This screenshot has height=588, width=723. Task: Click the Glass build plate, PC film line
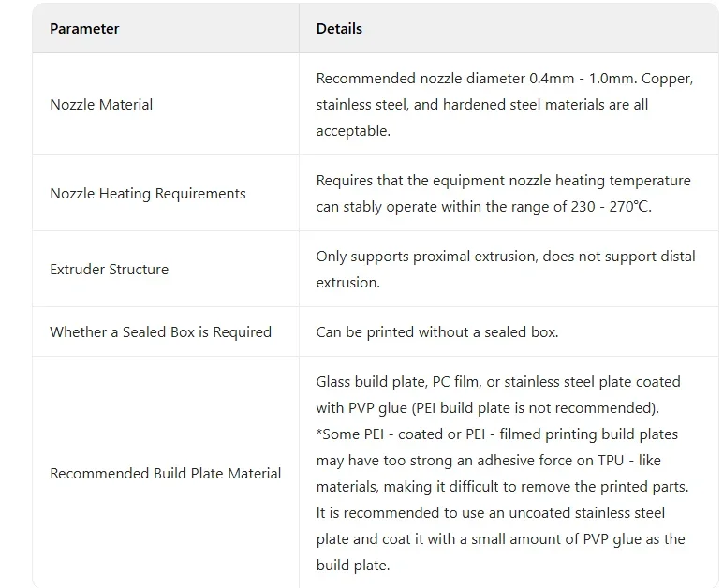coord(498,382)
